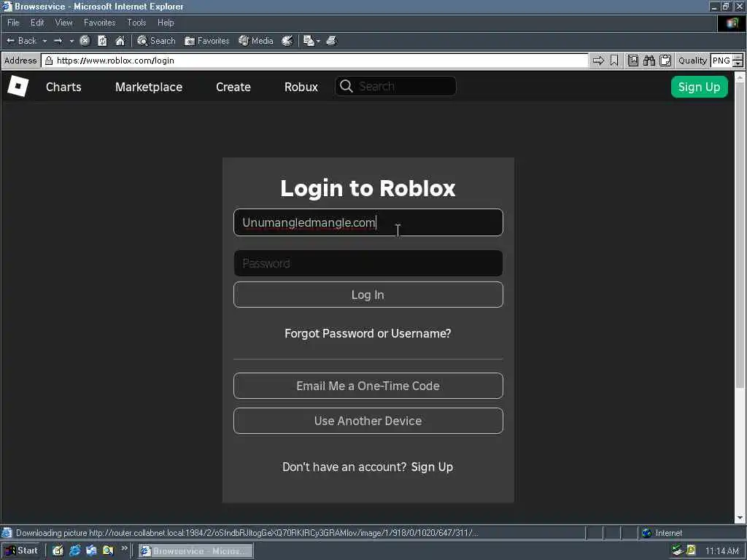
Task: Click the address bar URL field
Action: click(315, 61)
